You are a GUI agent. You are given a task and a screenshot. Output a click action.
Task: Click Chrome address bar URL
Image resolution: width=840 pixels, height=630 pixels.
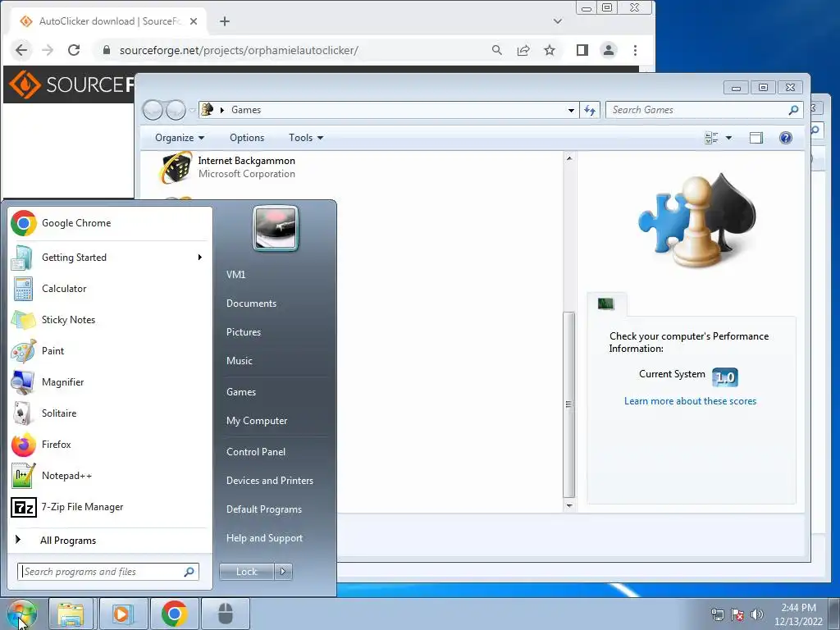point(239,50)
